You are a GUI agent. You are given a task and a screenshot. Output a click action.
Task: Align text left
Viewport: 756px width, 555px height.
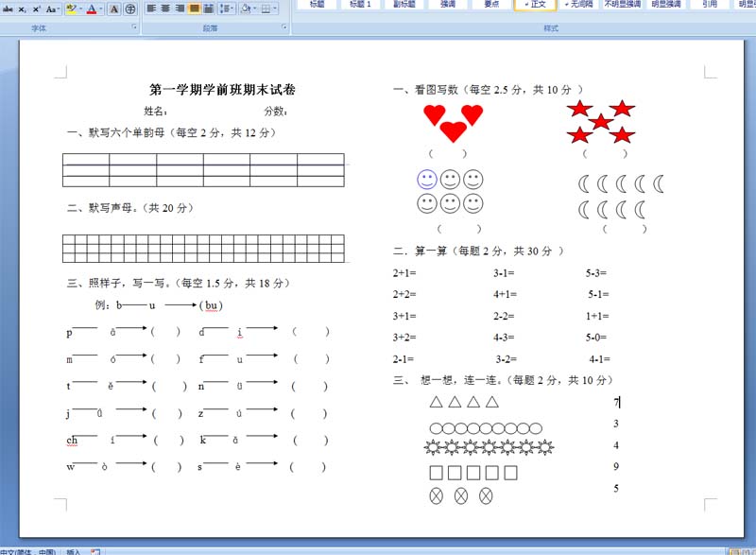[x=151, y=9]
